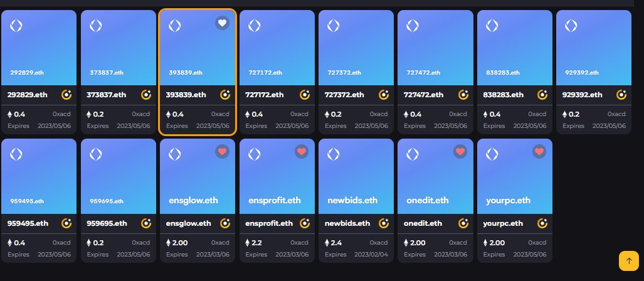The height and width of the screenshot is (281, 644).
Task: Open the onedit.eth name link
Action: (423, 223)
